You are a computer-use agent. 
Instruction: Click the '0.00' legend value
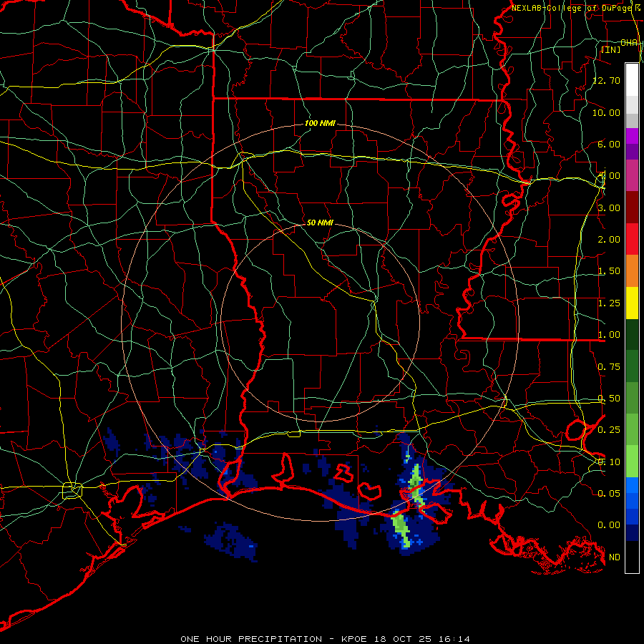[609, 525]
